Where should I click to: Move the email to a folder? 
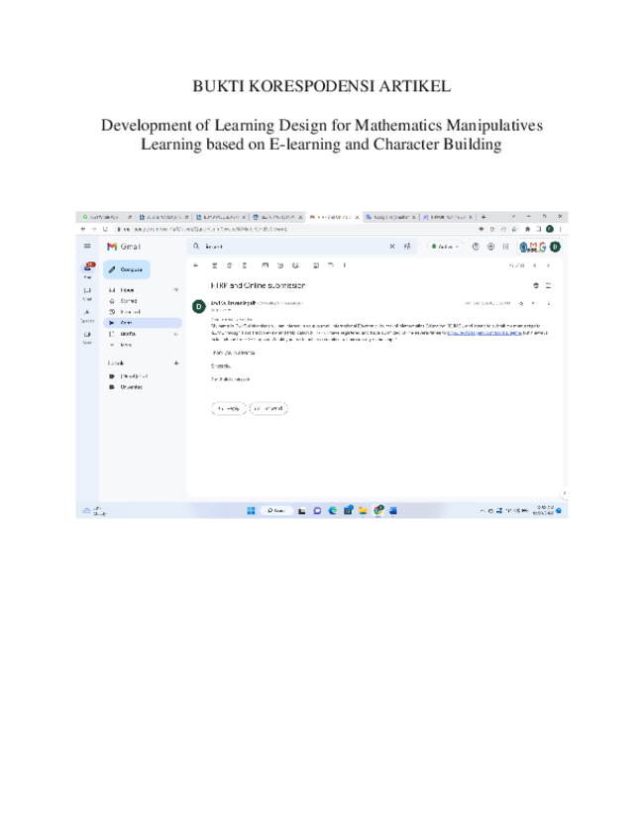pos(316,265)
